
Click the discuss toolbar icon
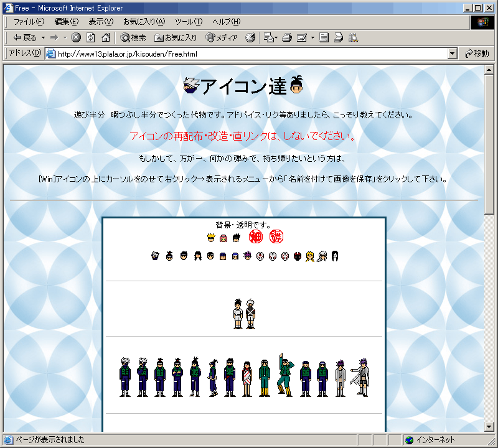coord(324,38)
